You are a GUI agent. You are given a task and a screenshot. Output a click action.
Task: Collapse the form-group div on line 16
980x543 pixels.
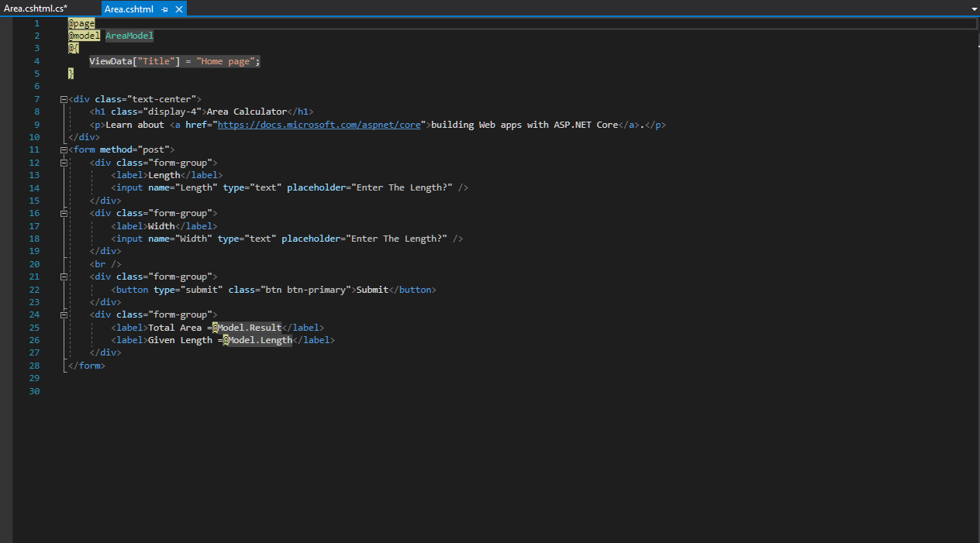(64, 213)
